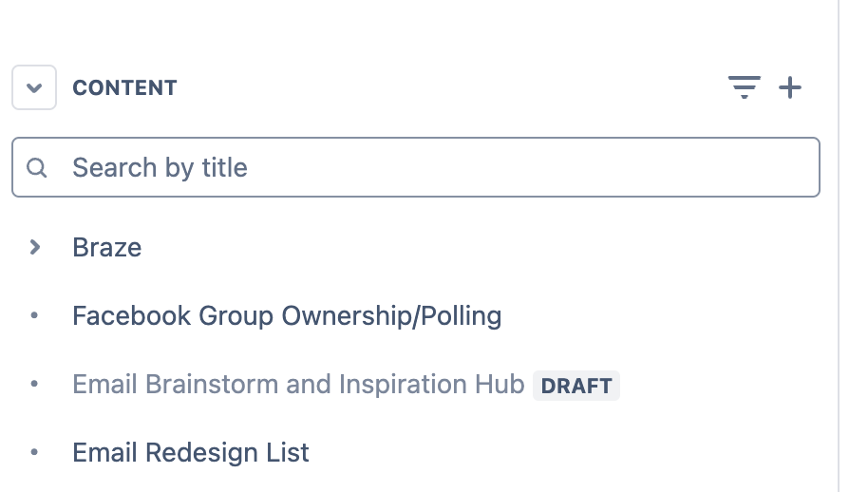Viewport: 868px width, 492px height.
Task: Click the magnifier icon in search box
Action: pyautogui.click(x=36, y=167)
